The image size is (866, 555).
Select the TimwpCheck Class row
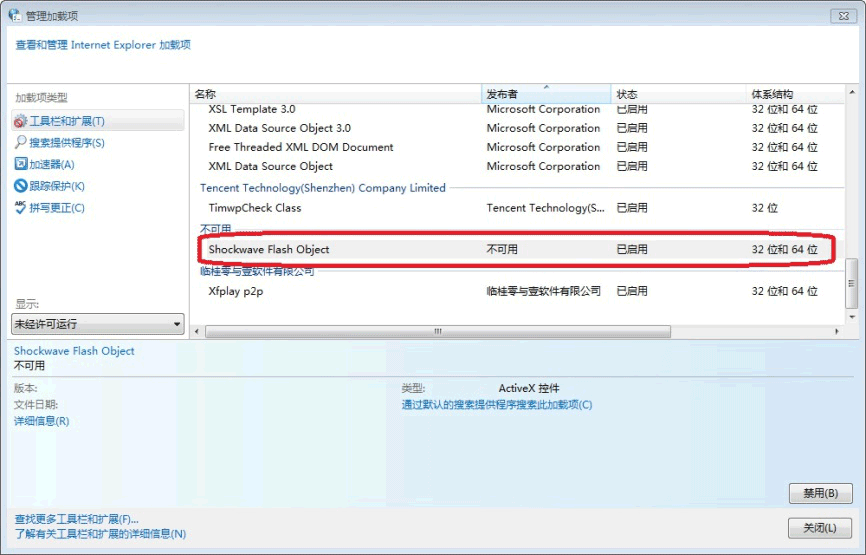(x=517, y=208)
